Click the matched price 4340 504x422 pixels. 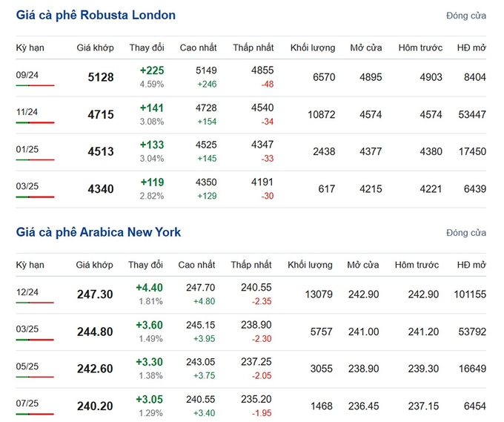(101, 189)
